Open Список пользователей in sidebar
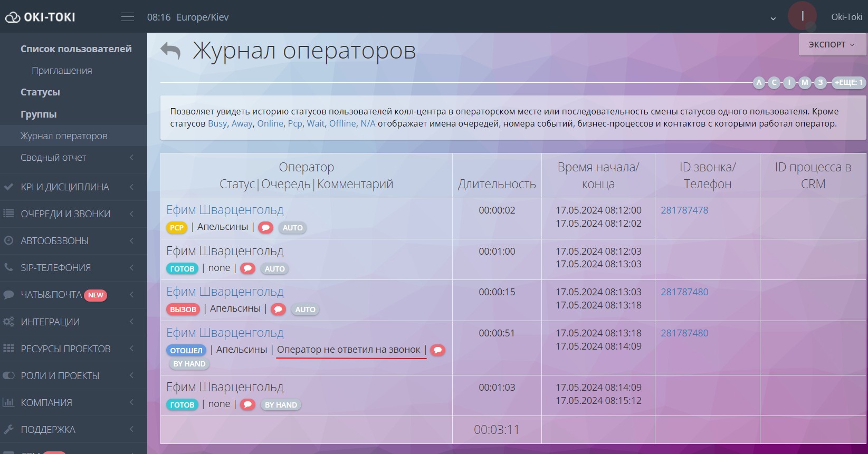 click(76, 49)
